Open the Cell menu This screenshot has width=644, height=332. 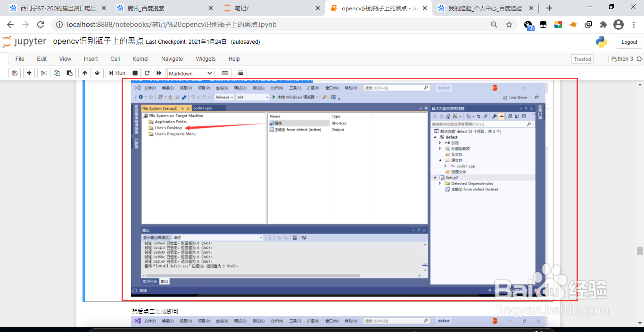(115, 59)
